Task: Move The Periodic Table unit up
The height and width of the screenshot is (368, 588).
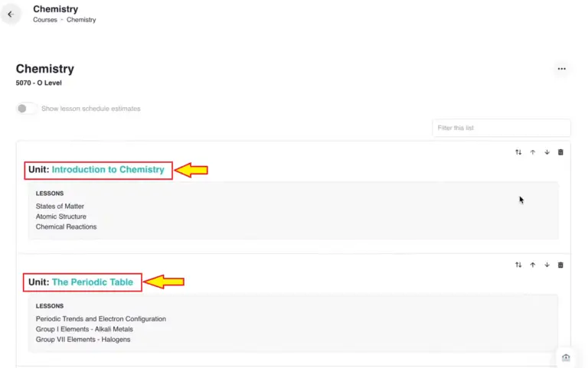Action: pyautogui.click(x=533, y=265)
